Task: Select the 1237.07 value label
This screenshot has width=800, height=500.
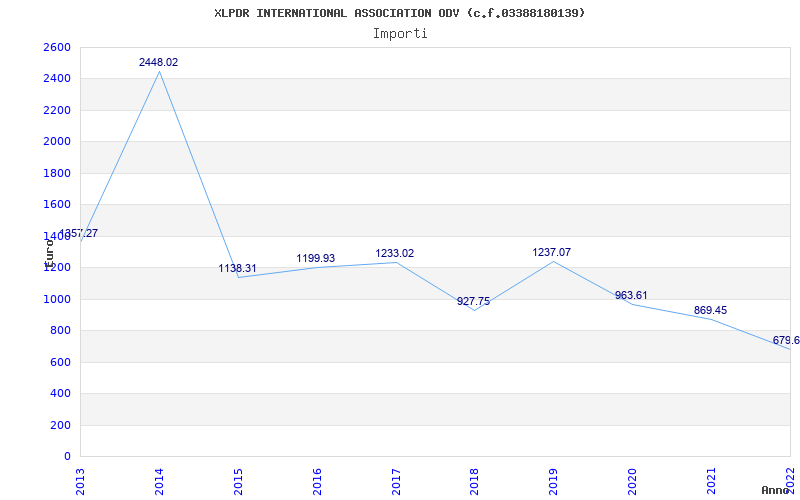Action: (x=551, y=252)
